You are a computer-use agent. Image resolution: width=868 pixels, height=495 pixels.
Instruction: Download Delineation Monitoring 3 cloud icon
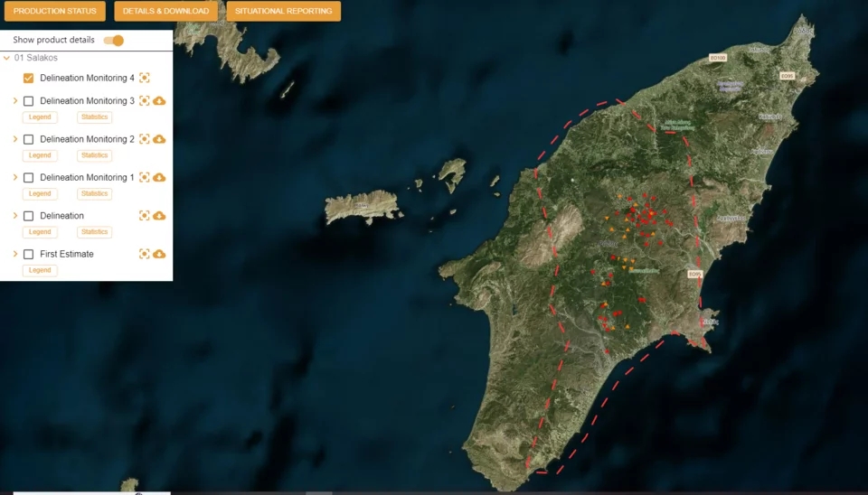click(159, 100)
